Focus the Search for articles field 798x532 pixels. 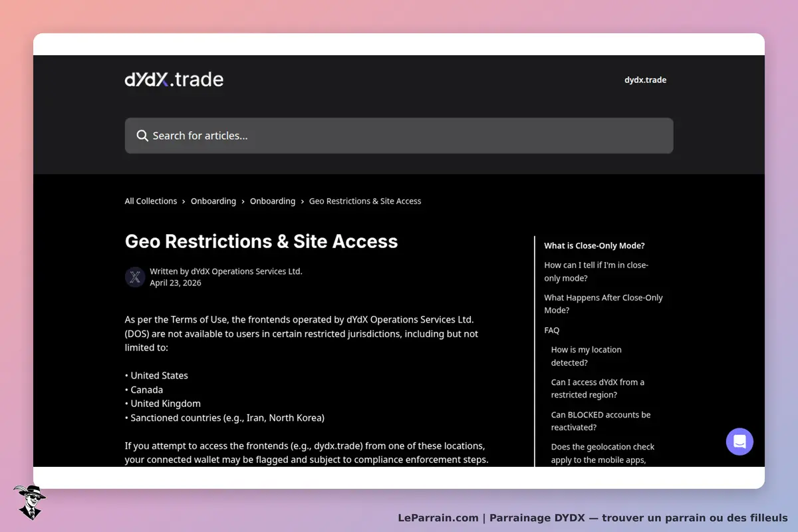399,136
